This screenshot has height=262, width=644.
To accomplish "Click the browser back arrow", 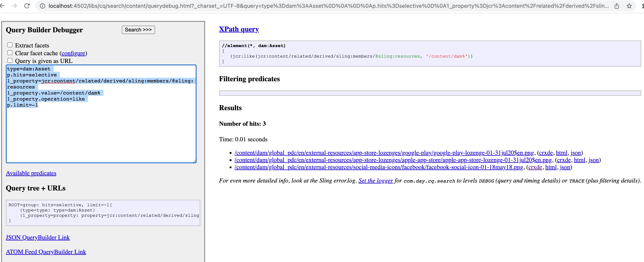I will click(3, 6).
